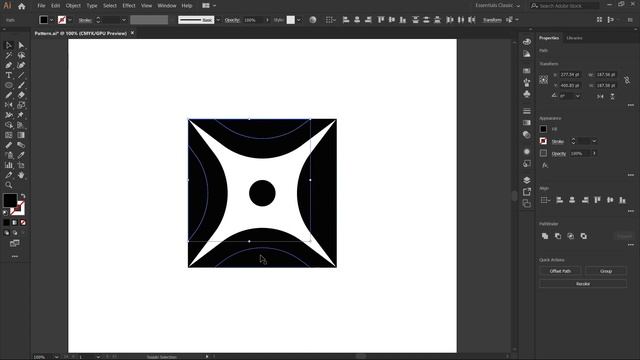Select the Eraser tool
This screenshot has height=360, width=640.
click(21, 95)
